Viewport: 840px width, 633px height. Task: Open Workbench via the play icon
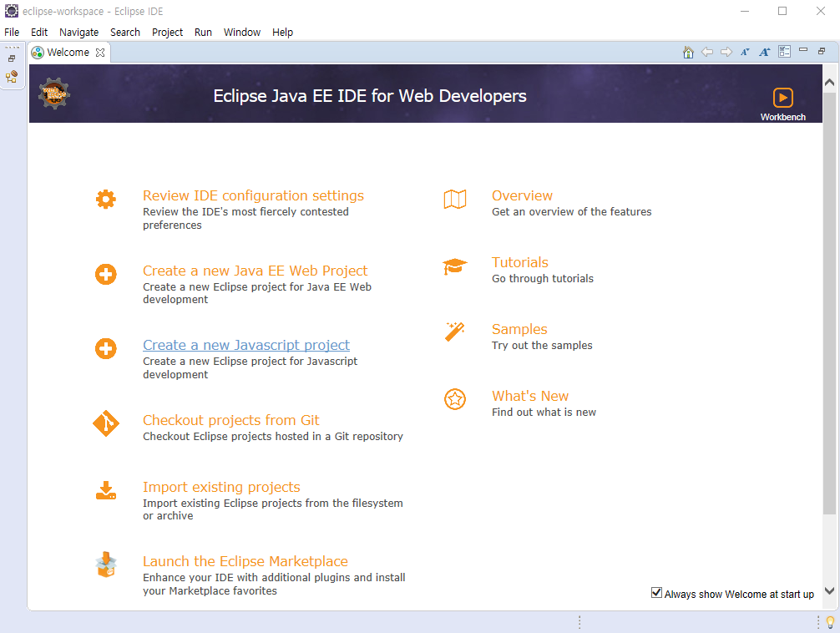(x=782, y=98)
